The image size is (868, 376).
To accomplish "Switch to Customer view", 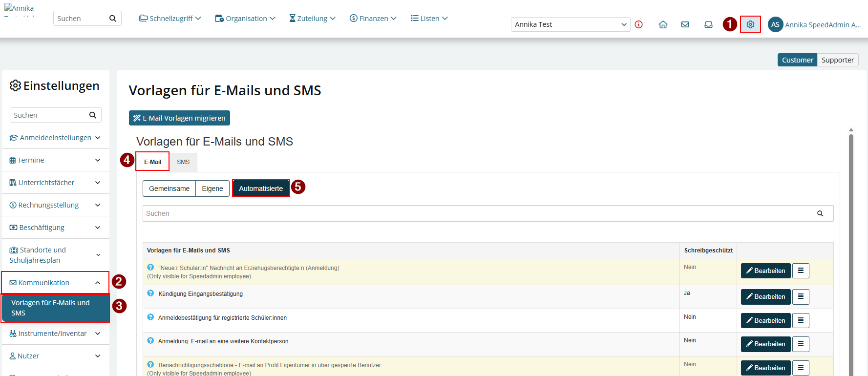I will pyautogui.click(x=797, y=60).
